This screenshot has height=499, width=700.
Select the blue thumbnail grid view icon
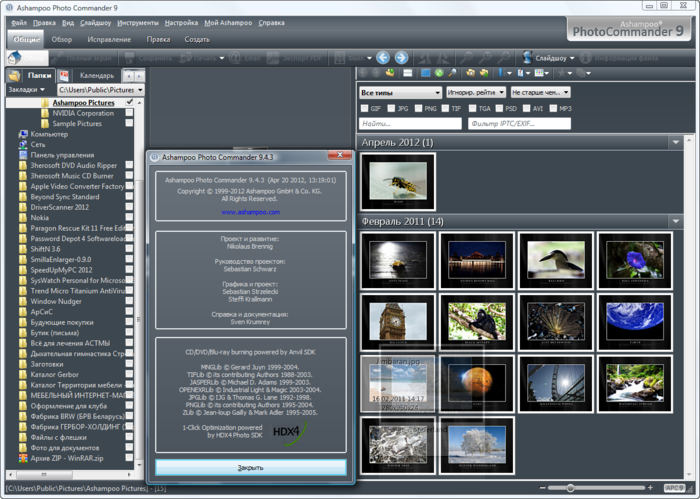[x=425, y=73]
